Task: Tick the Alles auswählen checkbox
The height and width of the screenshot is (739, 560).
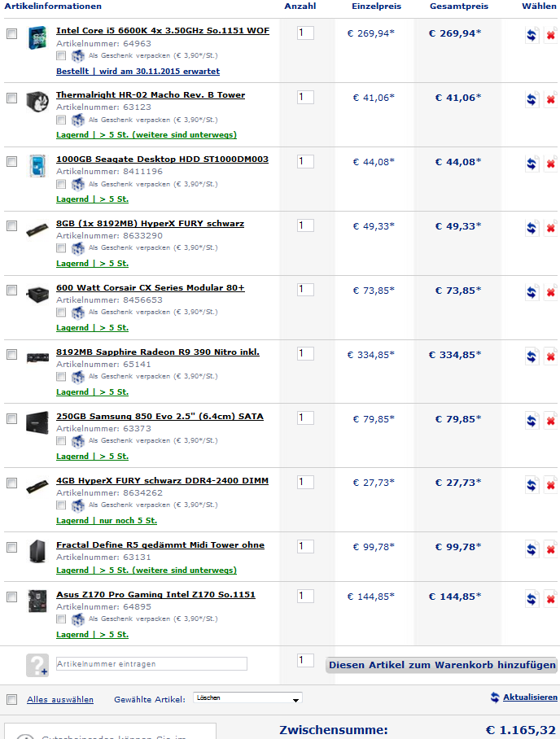Action: (11, 699)
